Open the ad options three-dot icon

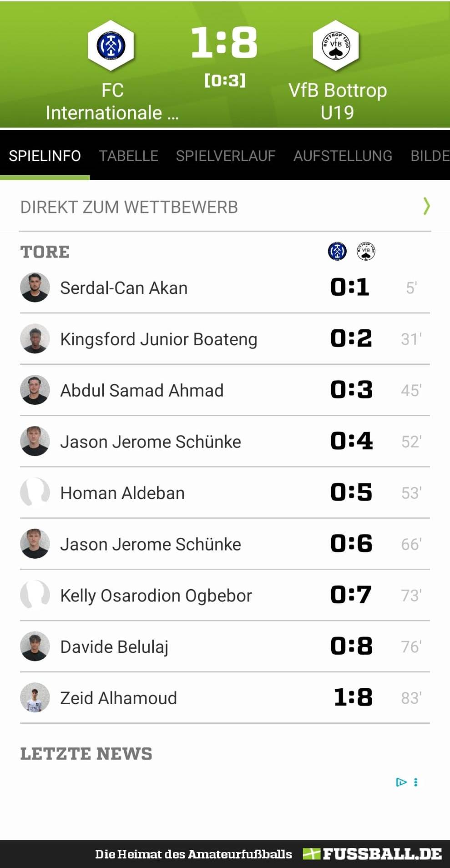pyautogui.click(x=415, y=782)
